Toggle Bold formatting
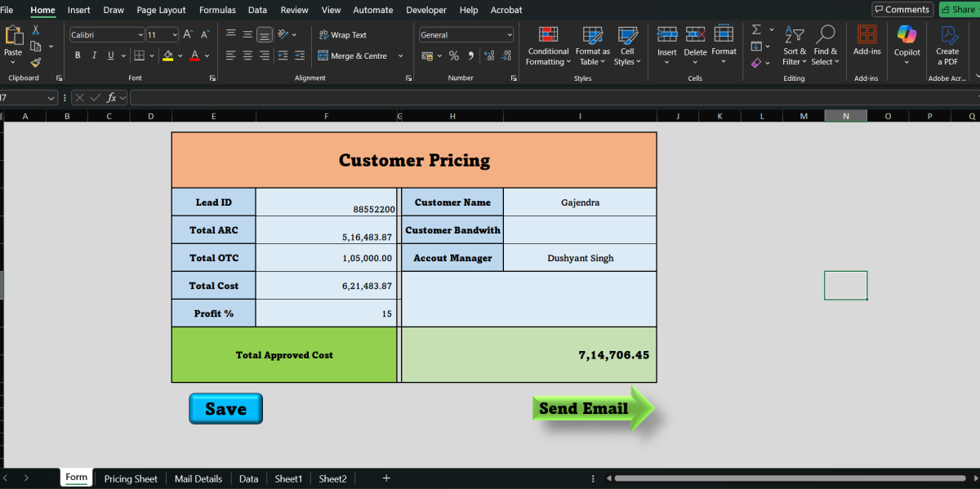The height and width of the screenshot is (489, 980). tap(78, 56)
